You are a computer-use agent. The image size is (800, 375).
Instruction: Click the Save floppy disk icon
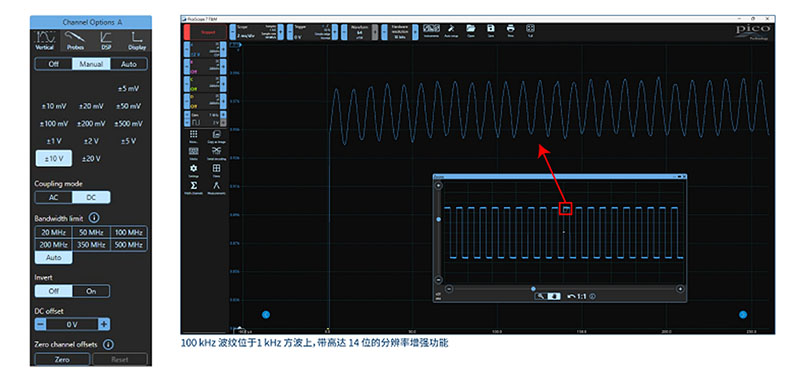click(x=490, y=30)
